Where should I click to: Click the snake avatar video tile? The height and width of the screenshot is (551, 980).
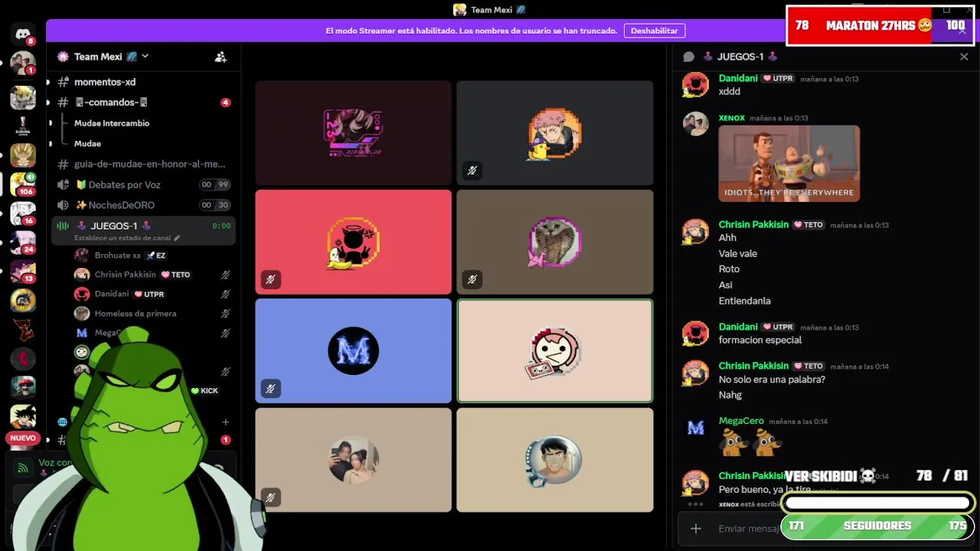pyautogui.click(x=555, y=242)
